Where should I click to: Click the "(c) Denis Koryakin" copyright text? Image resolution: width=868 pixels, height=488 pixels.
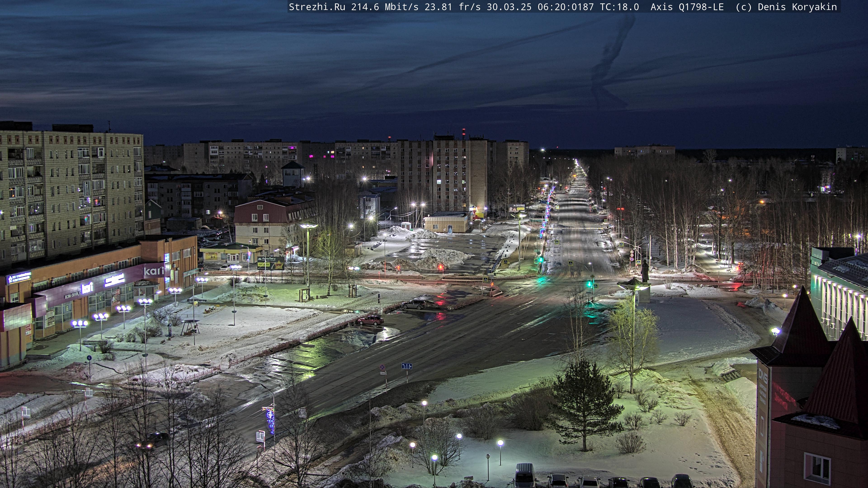[786, 7]
